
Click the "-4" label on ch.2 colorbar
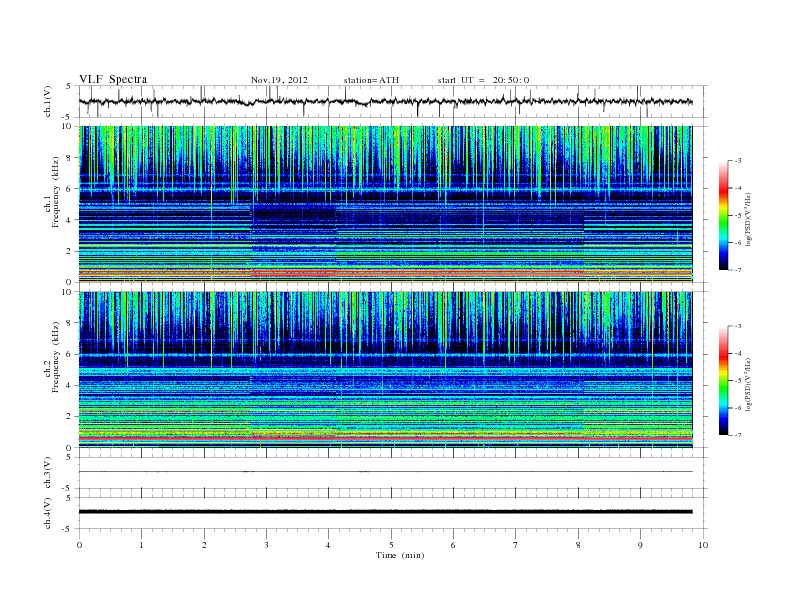pos(738,353)
